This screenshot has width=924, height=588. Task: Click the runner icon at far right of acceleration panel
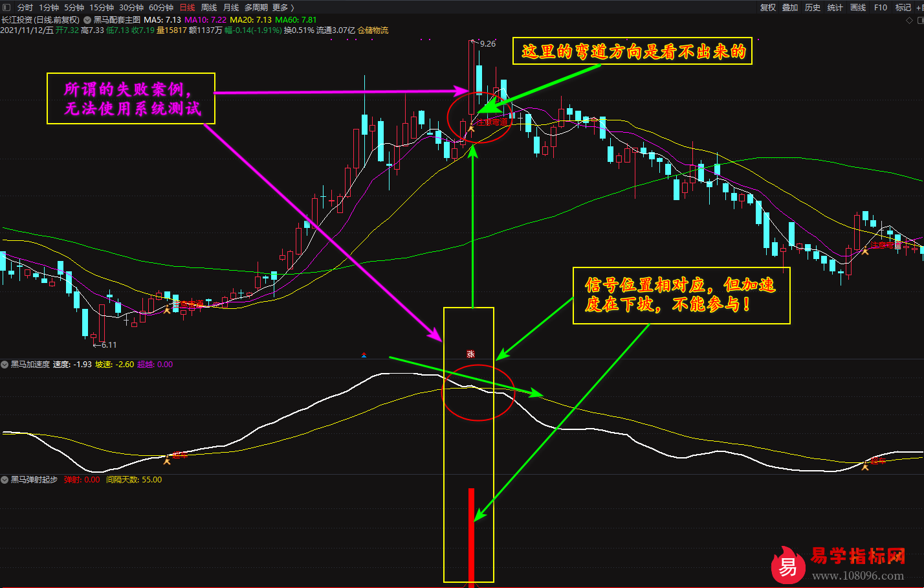[x=865, y=464]
